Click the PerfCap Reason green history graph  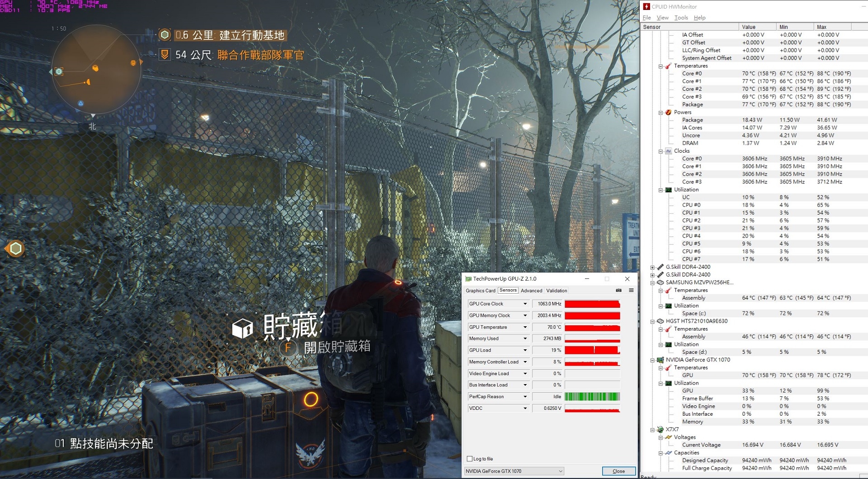click(592, 397)
